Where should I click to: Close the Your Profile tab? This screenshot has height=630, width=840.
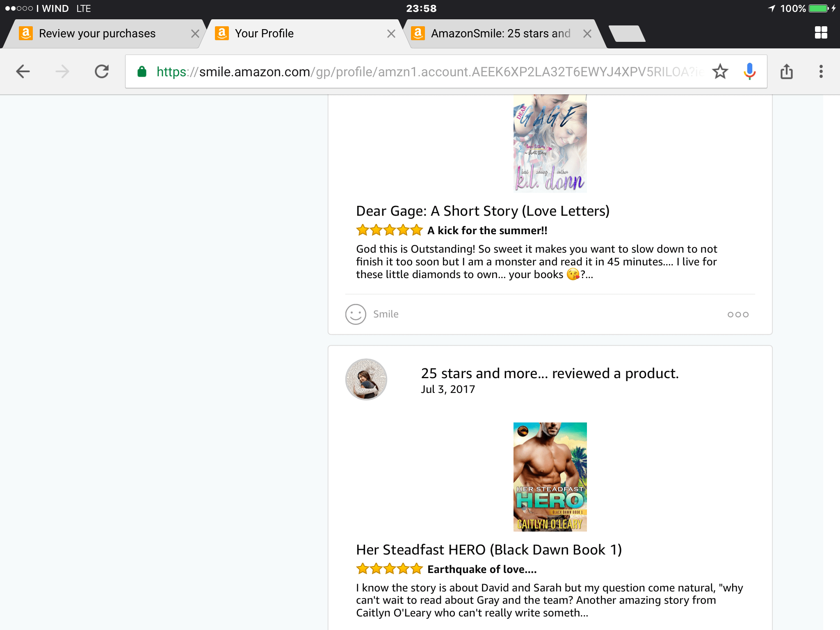coord(391,34)
